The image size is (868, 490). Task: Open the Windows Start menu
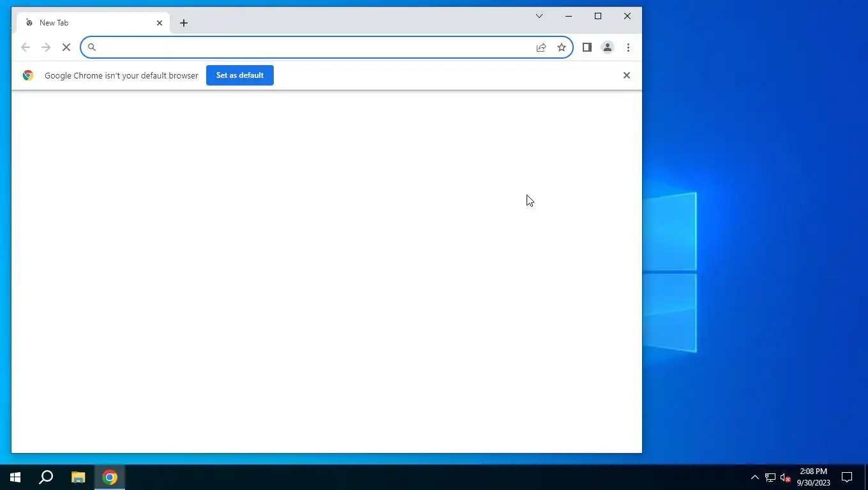click(15, 477)
